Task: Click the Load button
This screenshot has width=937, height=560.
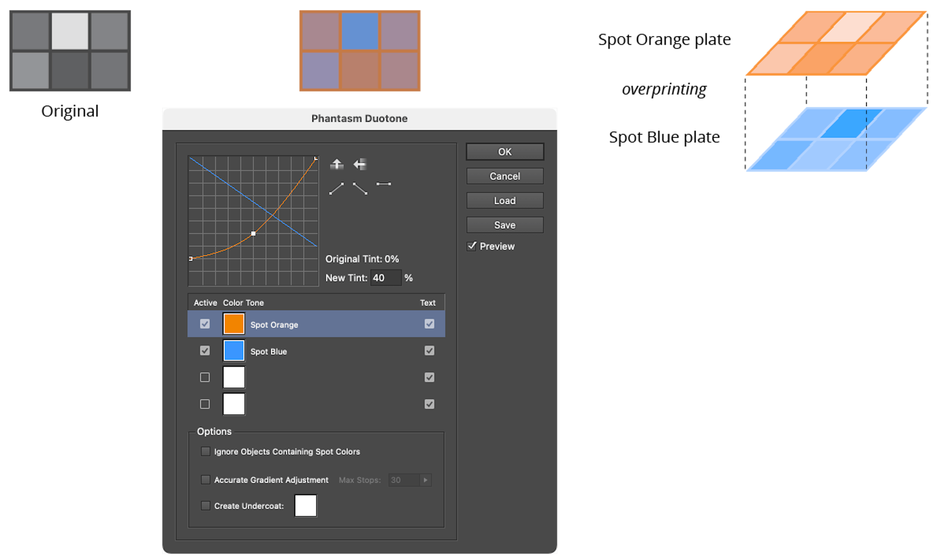Action: pos(504,201)
